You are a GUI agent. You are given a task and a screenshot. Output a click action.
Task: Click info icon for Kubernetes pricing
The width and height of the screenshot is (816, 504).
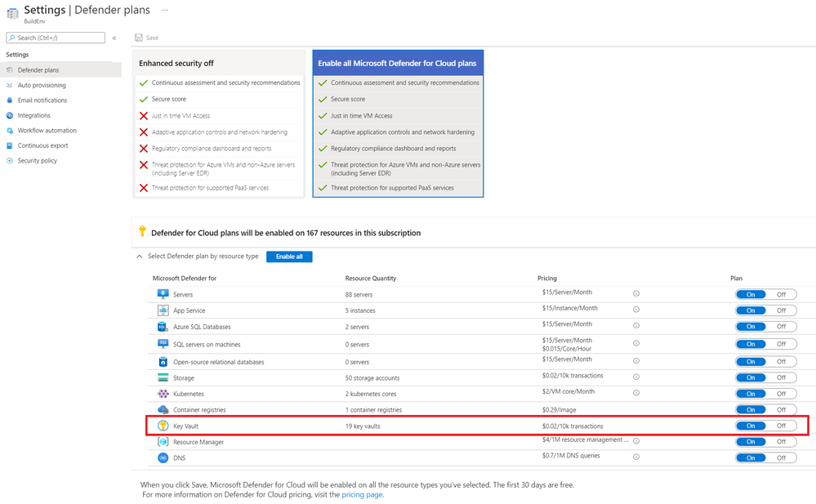(x=636, y=393)
